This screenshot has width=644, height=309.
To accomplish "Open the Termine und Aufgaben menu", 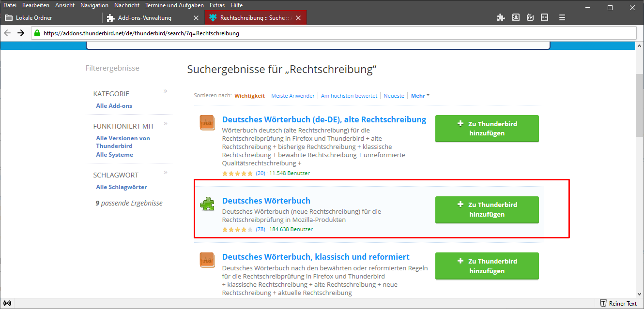I will [x=175, y=5].
